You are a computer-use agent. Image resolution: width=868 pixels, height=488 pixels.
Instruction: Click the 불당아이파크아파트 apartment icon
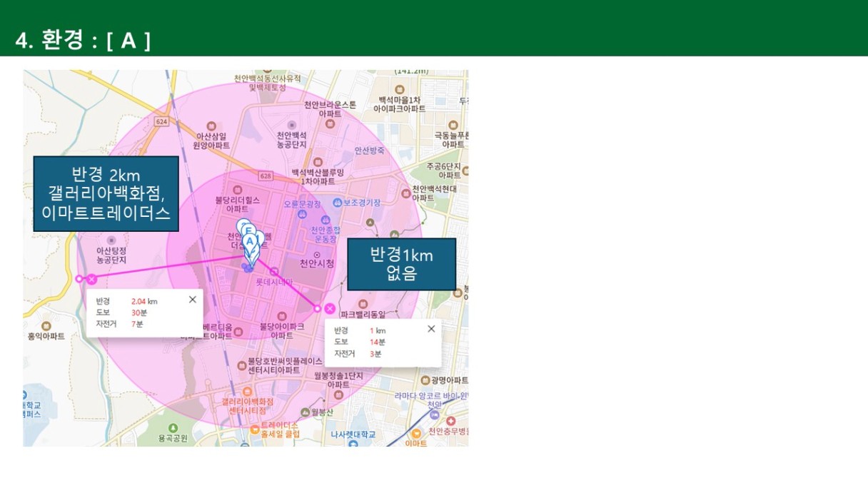pyautogui.click(x=283, y=316)
